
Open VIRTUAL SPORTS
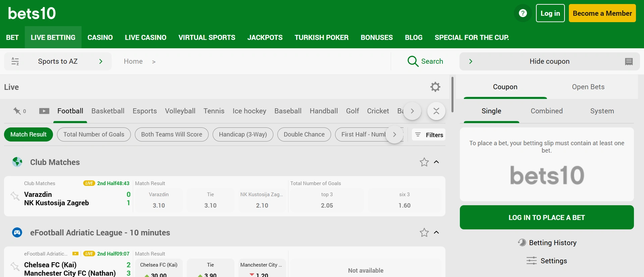207,37
